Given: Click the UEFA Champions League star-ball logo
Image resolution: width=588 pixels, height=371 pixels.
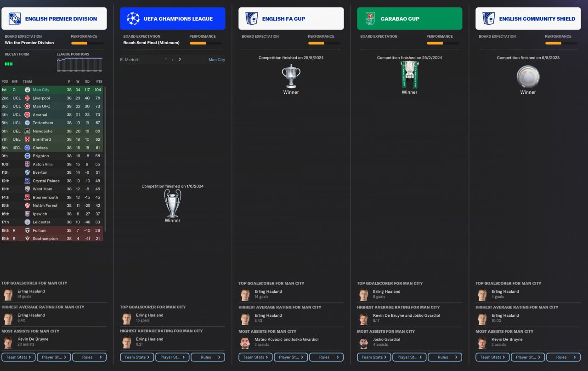Looking at the screenshot, I should [x=133, y=18].
